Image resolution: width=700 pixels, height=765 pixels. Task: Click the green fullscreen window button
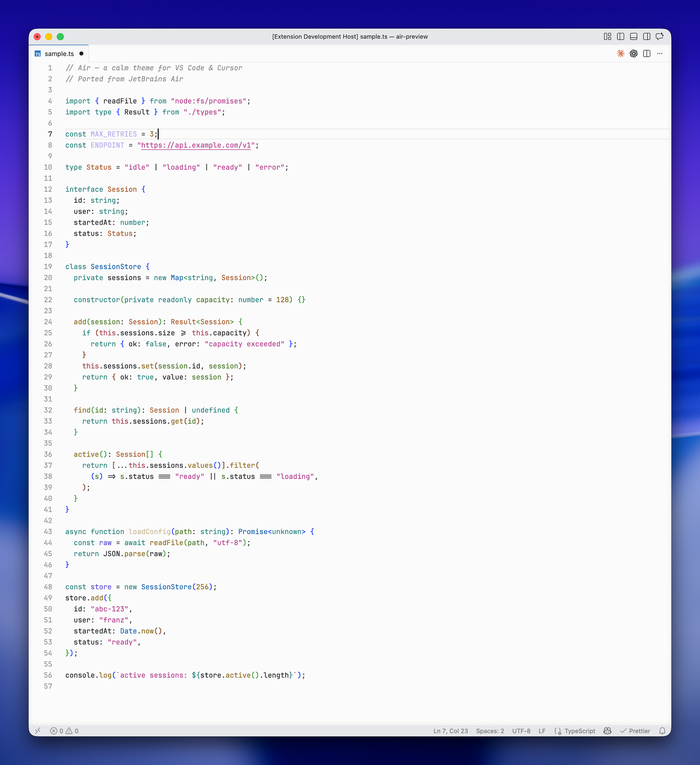[60, 37]
